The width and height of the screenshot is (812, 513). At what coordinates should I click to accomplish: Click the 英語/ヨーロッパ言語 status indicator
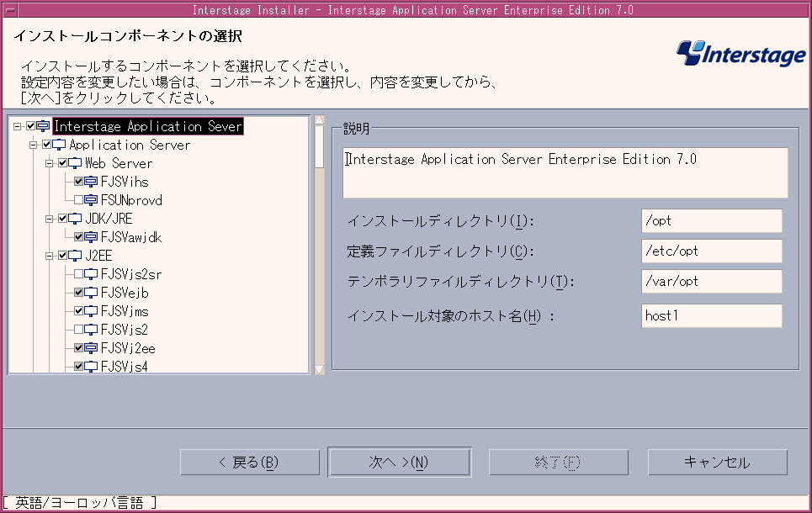click(x=79, y=503)
